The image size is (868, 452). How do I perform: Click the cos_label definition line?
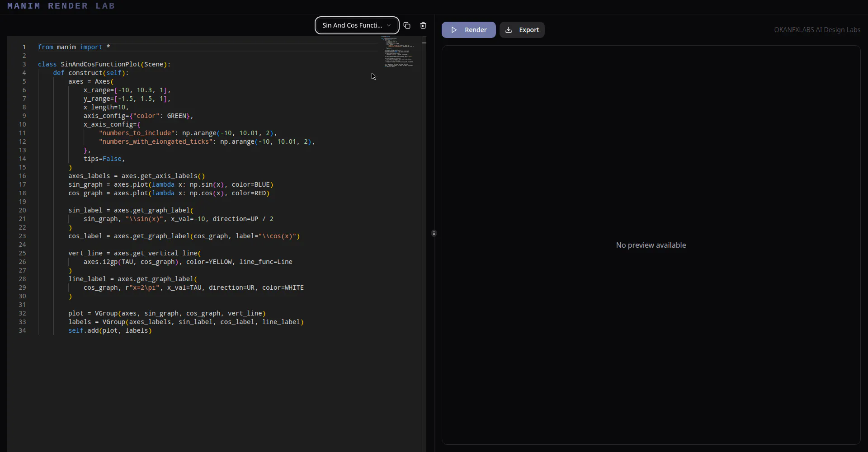coord(184,236)
